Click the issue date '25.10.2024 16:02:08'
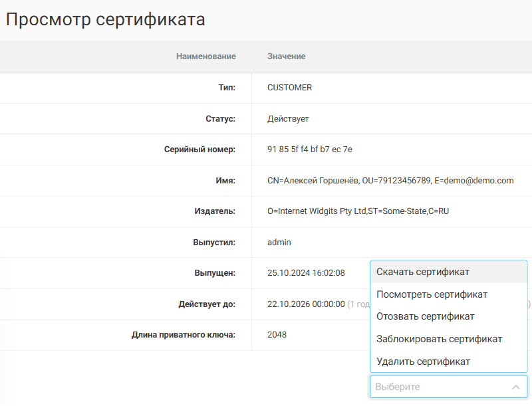Viewport: 532px width, 406px height. click(x=306, y=273)
